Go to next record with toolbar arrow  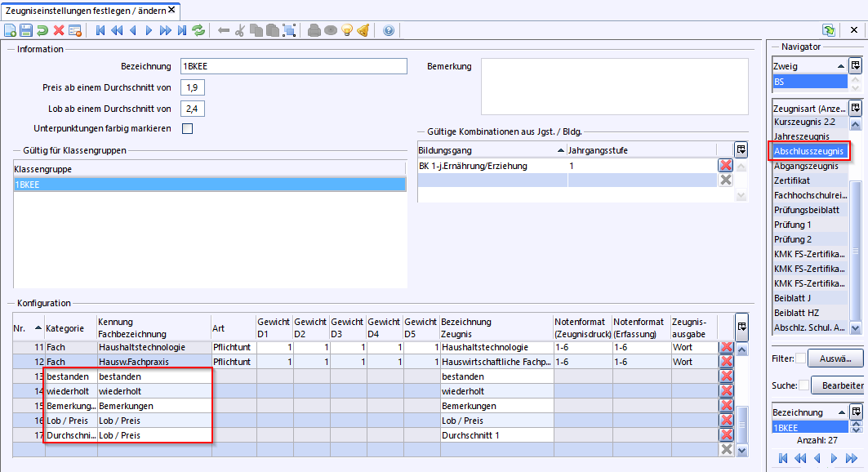click(x=149, y=30)
